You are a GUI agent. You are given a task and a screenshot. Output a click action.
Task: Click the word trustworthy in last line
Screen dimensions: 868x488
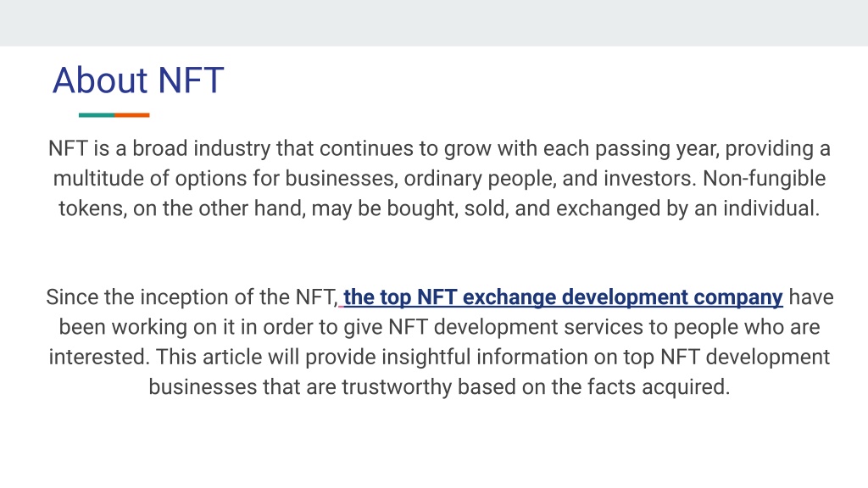click(397, 386)
